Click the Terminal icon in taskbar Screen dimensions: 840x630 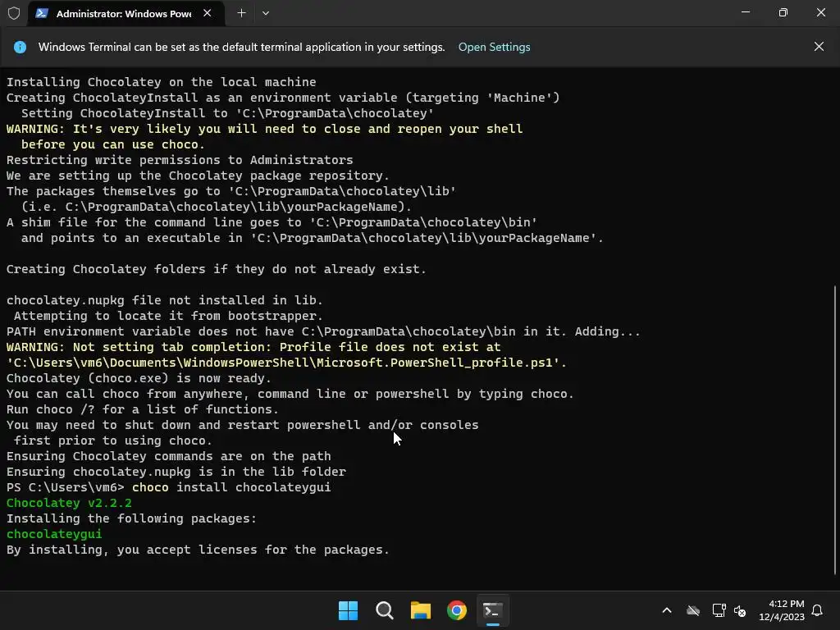[x=493, y=610]
